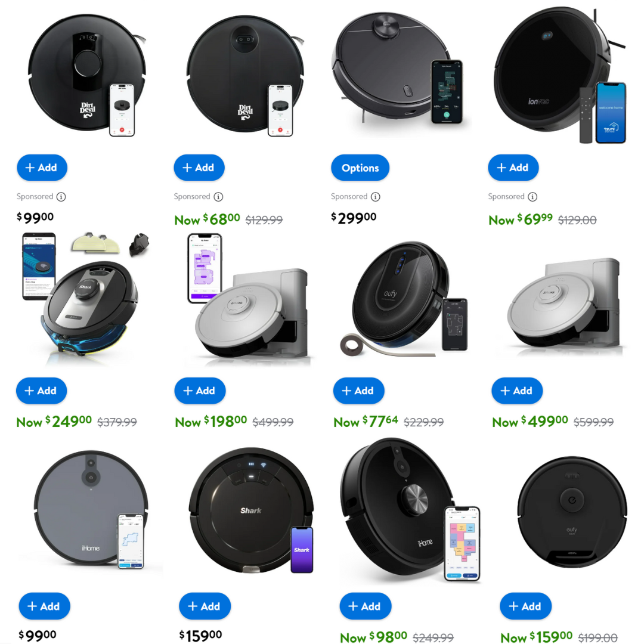The height and width of the screenshot is (644, 644).
Task: Add the $198 self-empty vacuum to cart
Action: [200, 391]
